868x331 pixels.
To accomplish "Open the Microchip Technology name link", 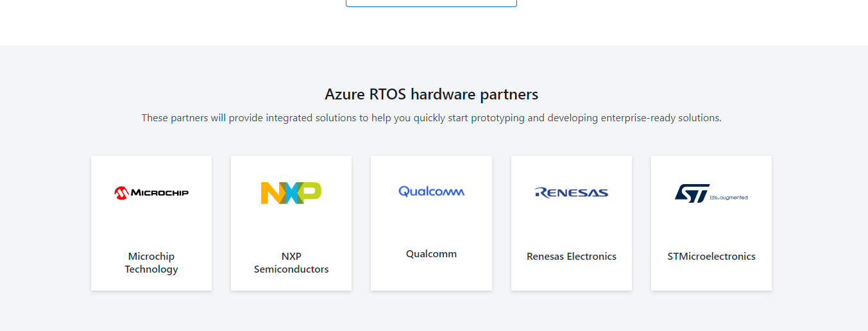I will point(151,263).
